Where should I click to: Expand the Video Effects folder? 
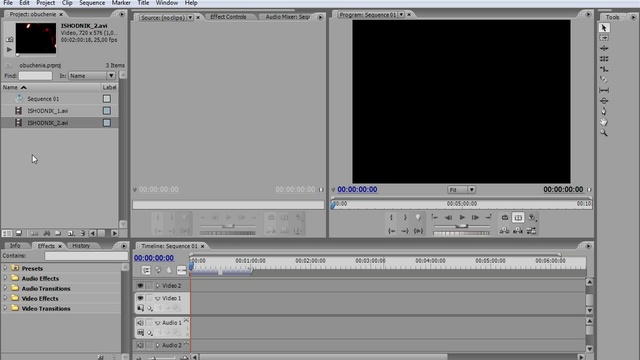5,298
